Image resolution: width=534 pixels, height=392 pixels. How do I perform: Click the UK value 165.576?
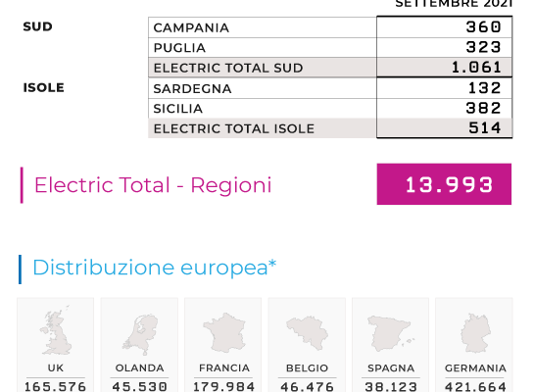[x=56, y=387]
